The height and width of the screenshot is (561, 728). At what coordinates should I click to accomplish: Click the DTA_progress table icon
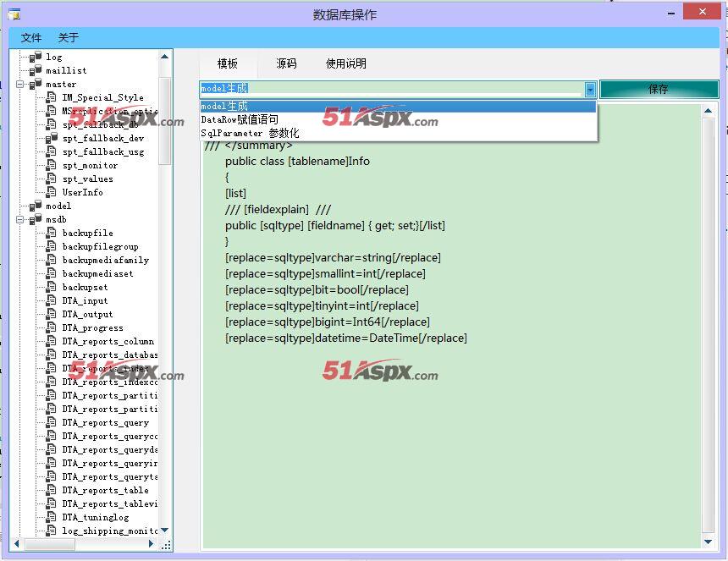point(52,327)
